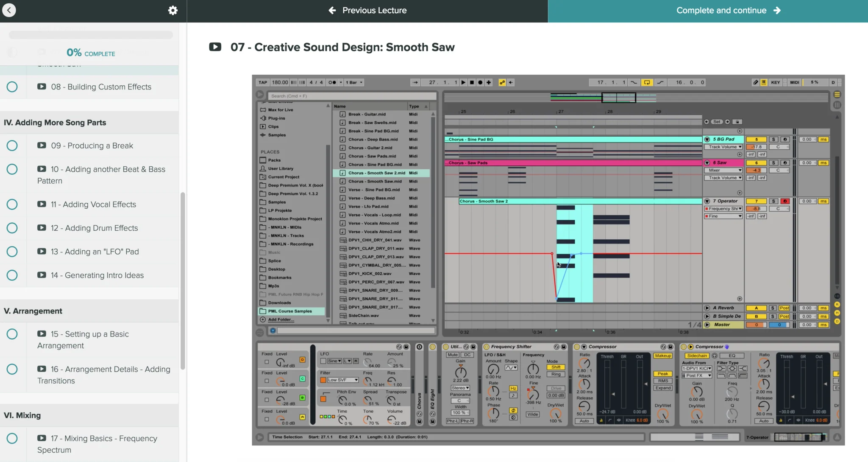Mark lecture 09 Producing a Break complete circle
868x462 pixels.
12,146
